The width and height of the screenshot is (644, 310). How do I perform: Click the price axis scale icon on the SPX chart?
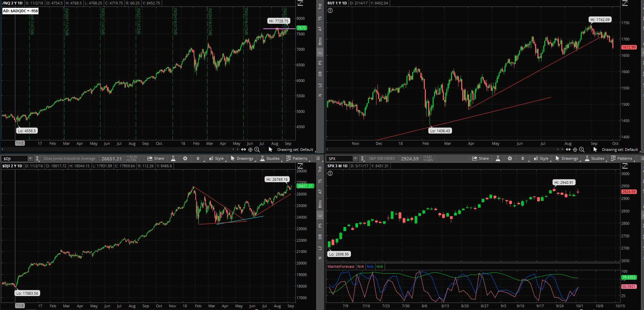click(625, 166)
